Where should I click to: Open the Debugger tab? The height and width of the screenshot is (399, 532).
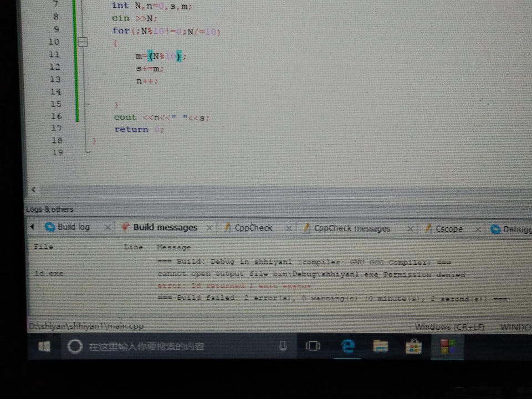[x=510, y=229]
